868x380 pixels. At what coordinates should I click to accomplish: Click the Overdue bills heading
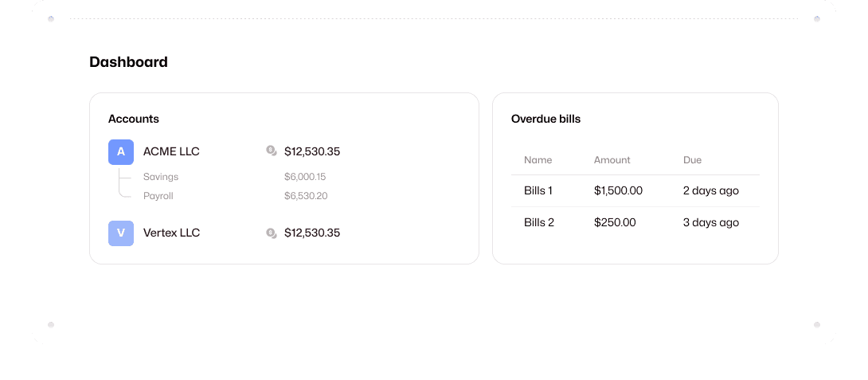(545, 119)
